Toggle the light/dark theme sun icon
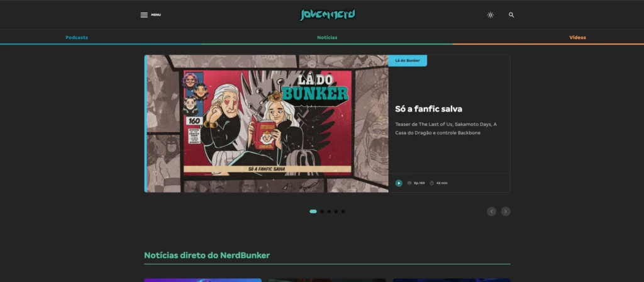 point(491,14)
